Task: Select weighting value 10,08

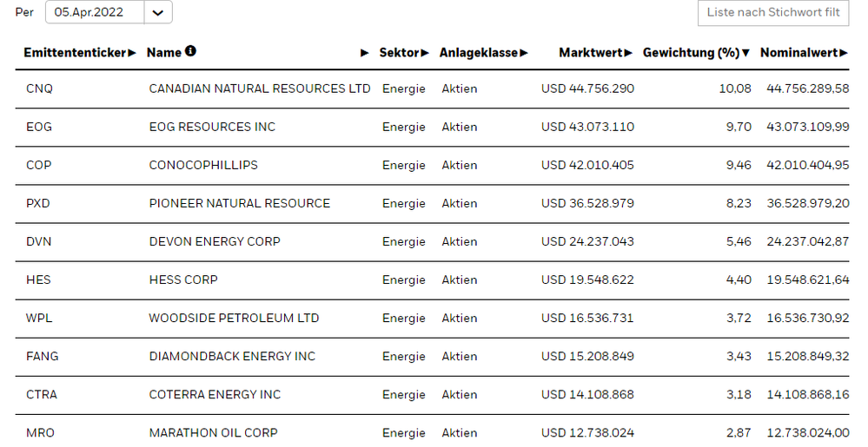Action: tap(735, 89)
